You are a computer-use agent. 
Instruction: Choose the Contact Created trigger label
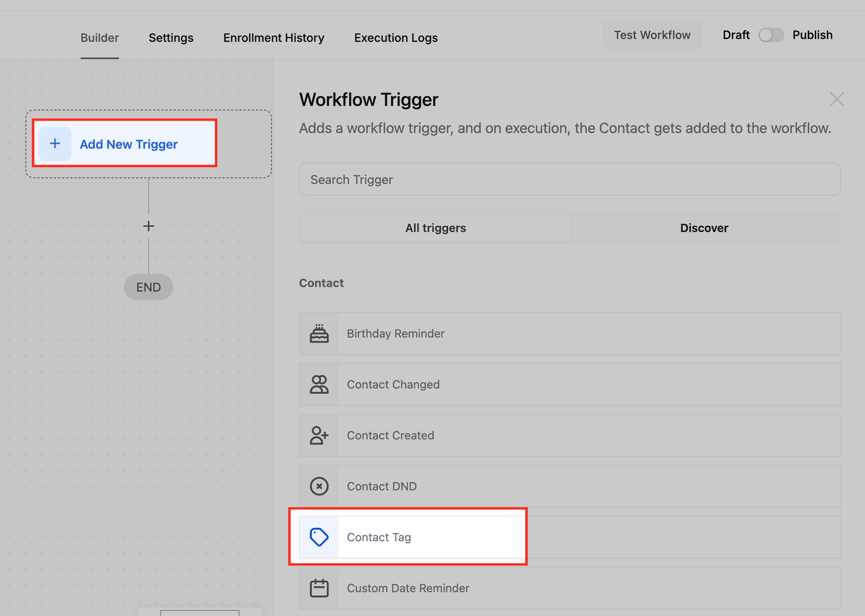click(x=390, y=435)
